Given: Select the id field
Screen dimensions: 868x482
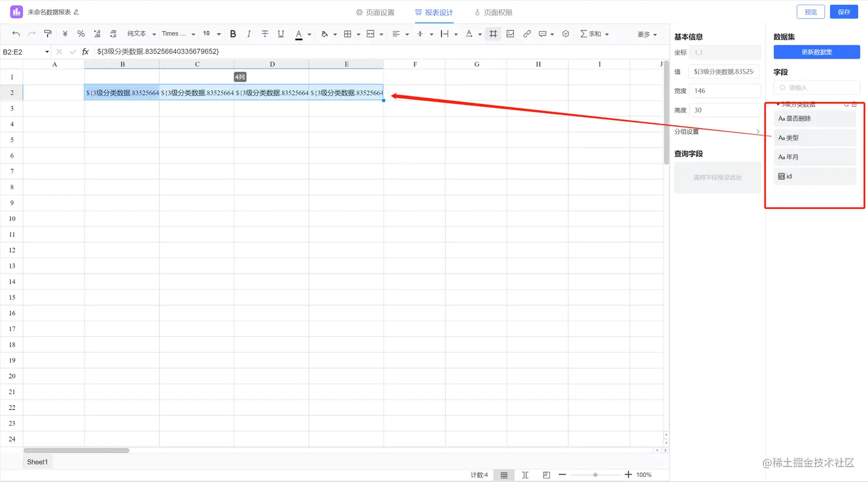Looking at the screenshot, I should (x=815, y=176).
